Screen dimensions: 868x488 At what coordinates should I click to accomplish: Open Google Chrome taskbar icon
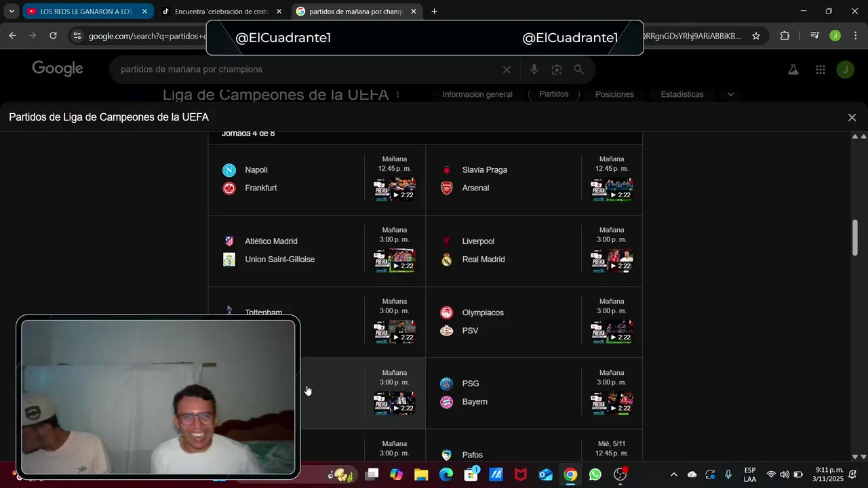570,474
